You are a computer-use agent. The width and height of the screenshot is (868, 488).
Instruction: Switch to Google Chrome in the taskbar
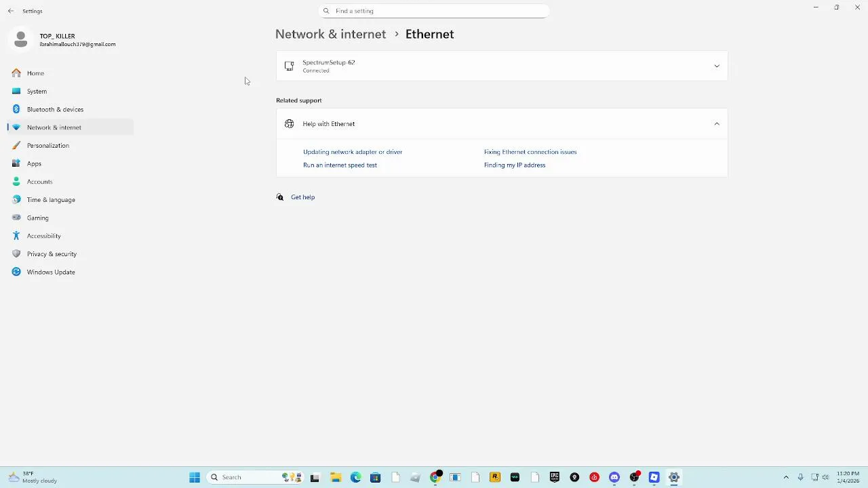(435, 477)
